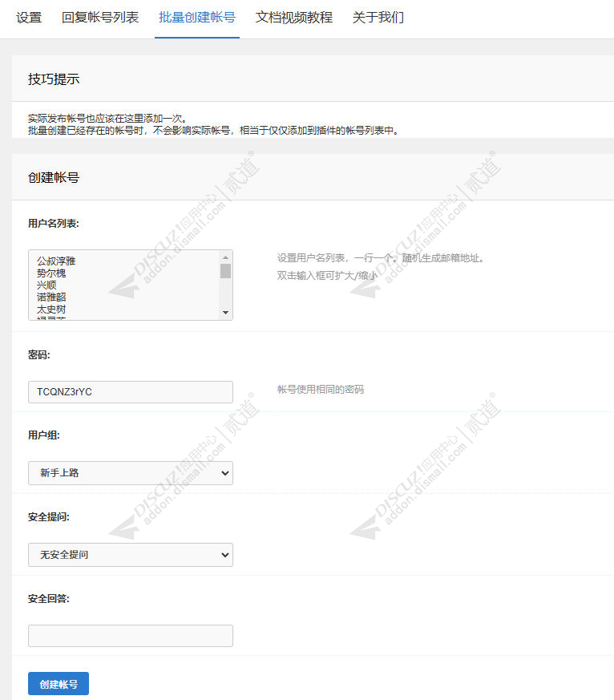Open the 设置 tab
614x700 pixels.
[29, 18]
